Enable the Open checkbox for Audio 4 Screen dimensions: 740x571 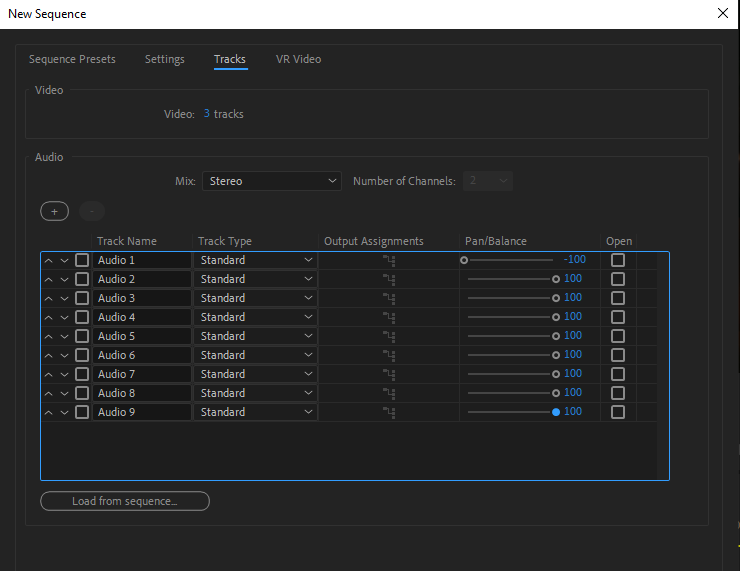618,317
